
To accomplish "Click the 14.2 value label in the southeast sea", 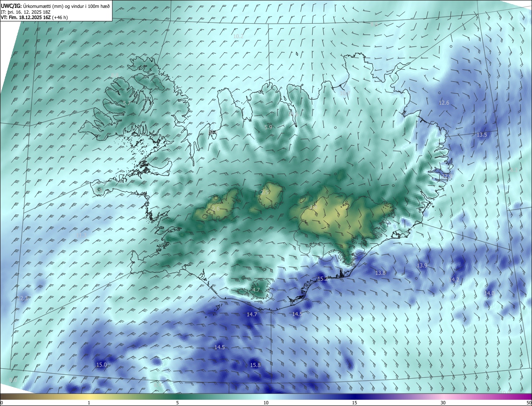I will tap(454, 280).
